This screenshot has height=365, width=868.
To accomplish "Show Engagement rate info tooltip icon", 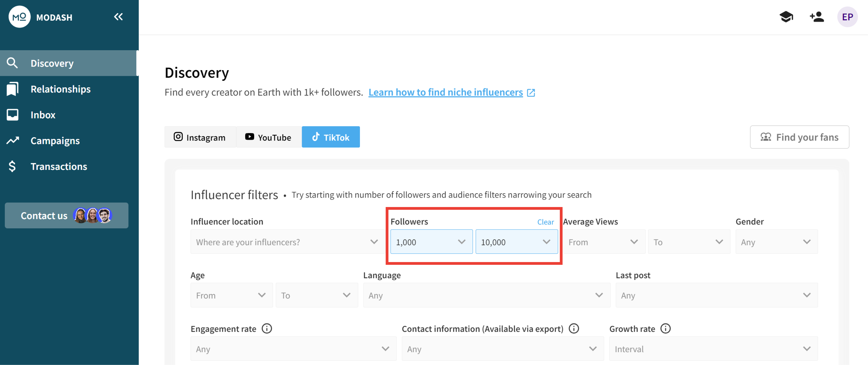I will pyautogui.click(x=267, y=328).
